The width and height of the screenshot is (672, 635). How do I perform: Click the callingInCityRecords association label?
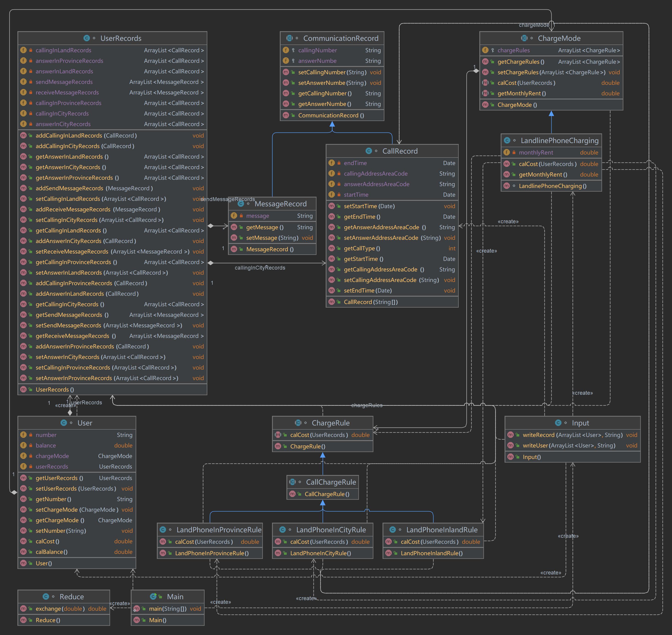click(260, 268)
